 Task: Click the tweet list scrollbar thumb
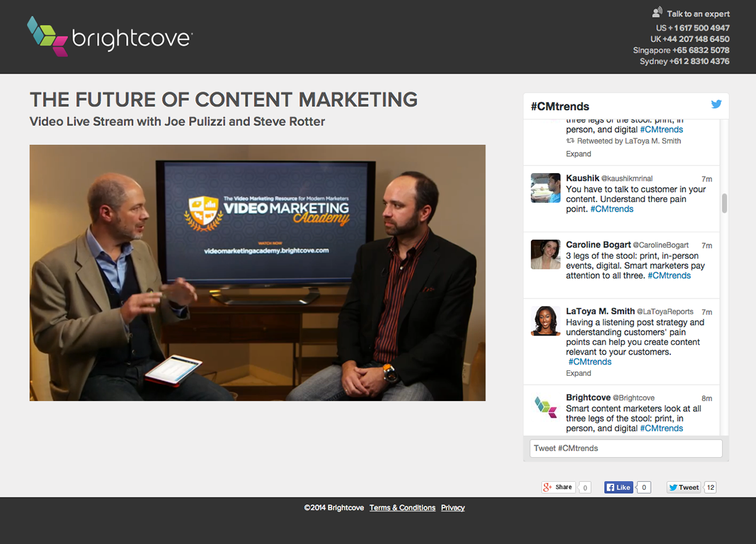(x=724, y=203)
